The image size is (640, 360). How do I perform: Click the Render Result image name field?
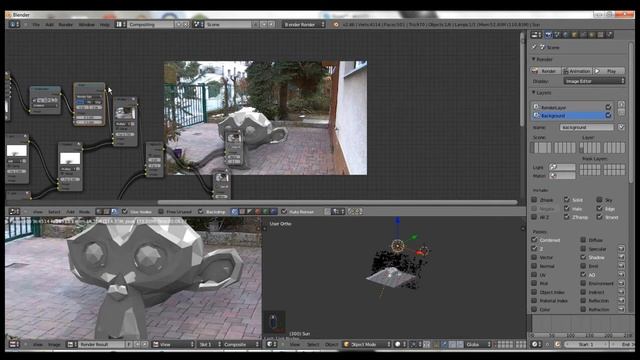coord(102,344)
